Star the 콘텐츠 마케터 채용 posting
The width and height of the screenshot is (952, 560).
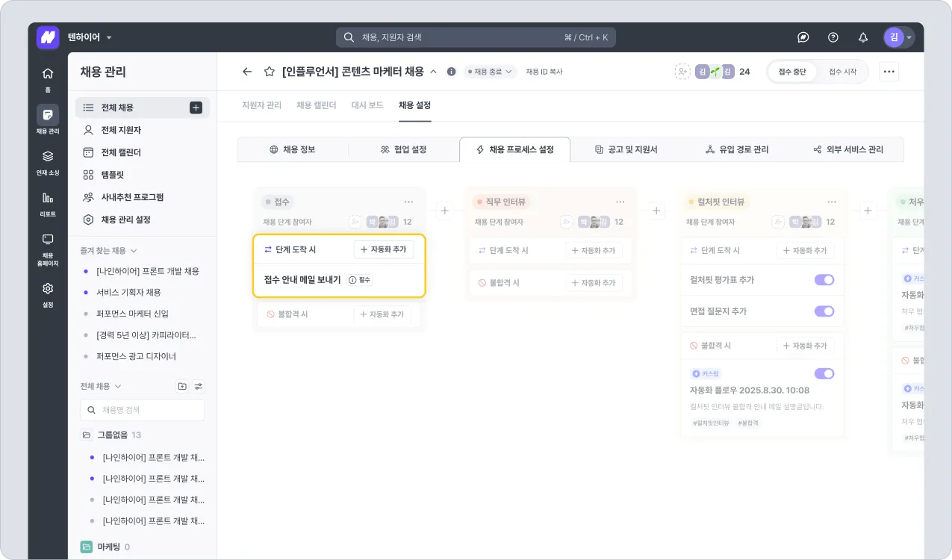pos(270,72)
